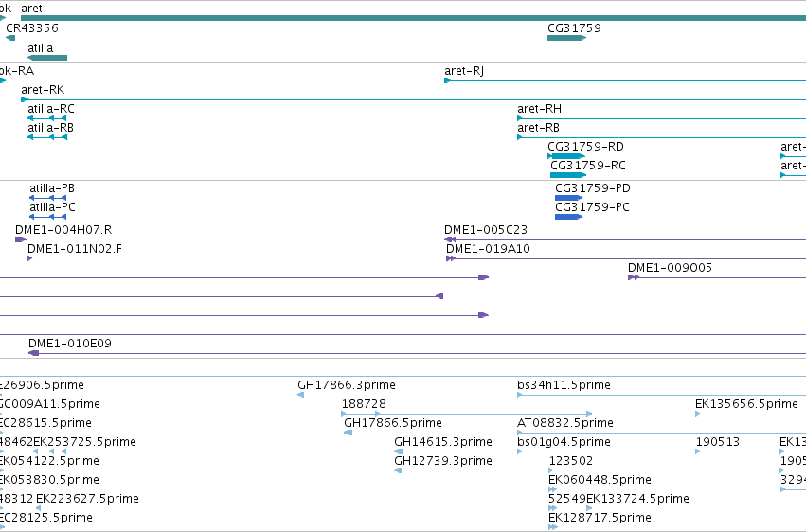Viewport: 806px width, 532px height.
Task: Select the aret gene bar
Action: pyautogui.click(x=413, y=18)
